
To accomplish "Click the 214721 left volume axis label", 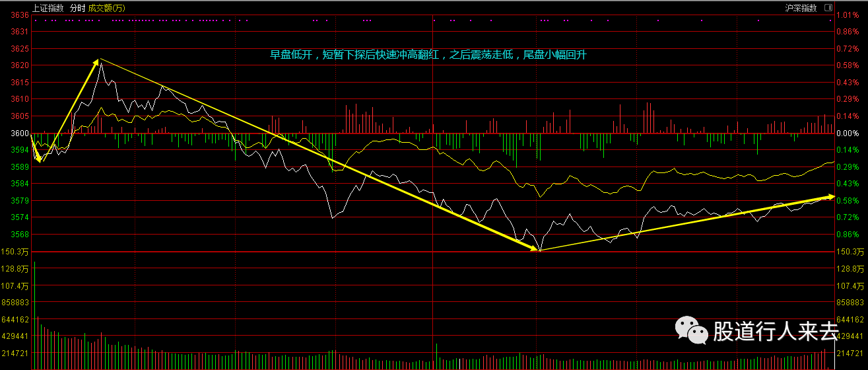I will click(16, 353).
